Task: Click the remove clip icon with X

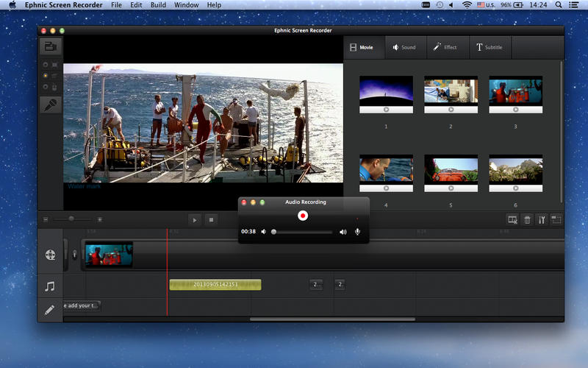Action: pos(512,219)
